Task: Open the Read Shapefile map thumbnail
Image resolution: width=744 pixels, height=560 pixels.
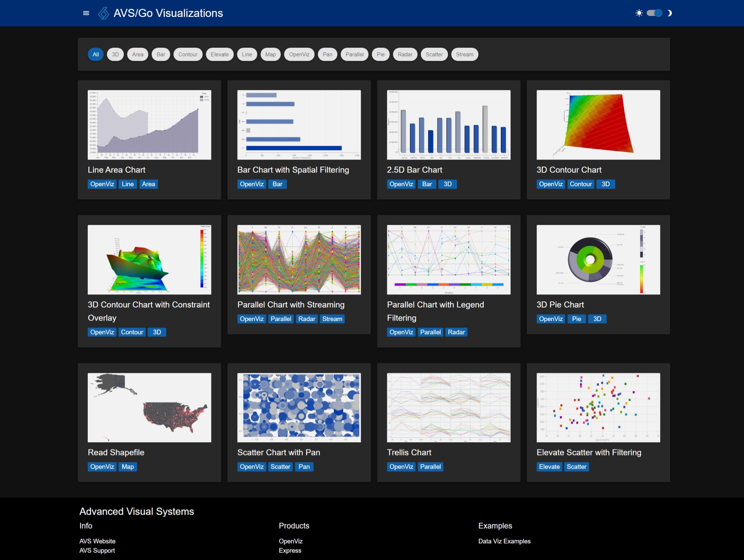Action: coord(149,408)
